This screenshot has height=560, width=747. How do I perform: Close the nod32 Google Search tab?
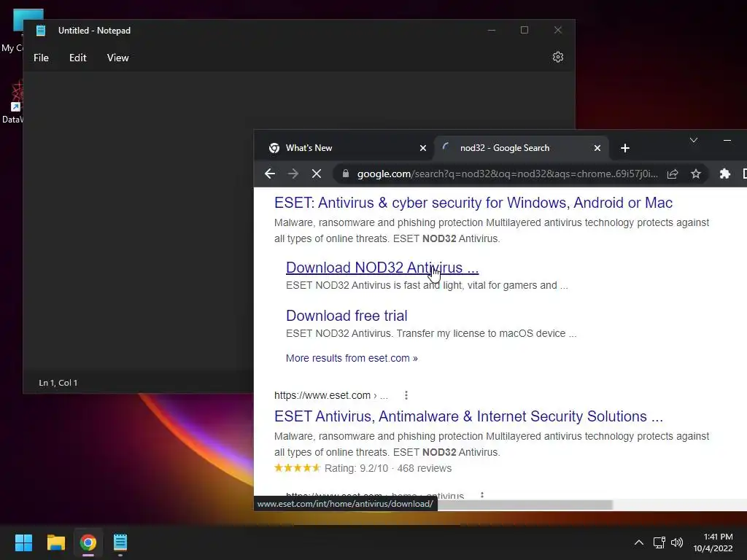[x=597, y=148]
